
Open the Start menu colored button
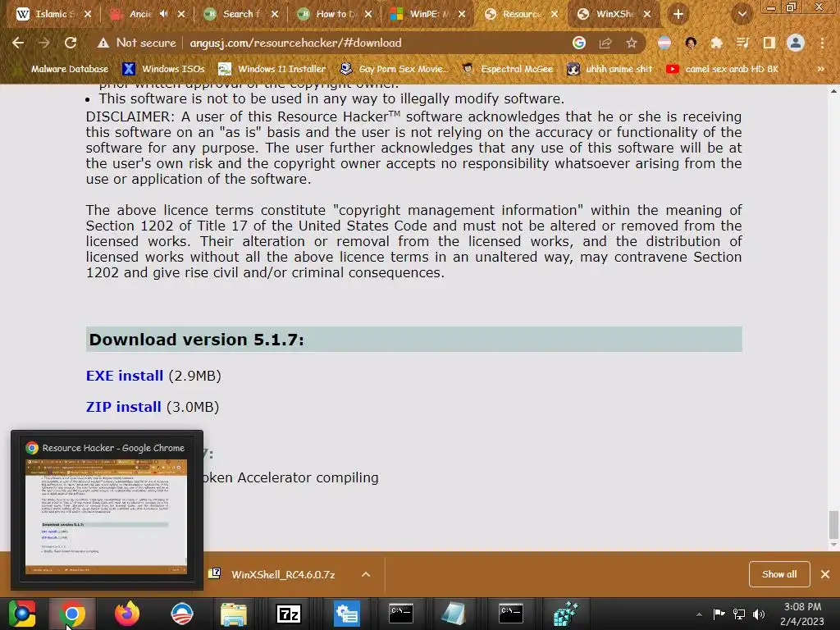point(22,614)
